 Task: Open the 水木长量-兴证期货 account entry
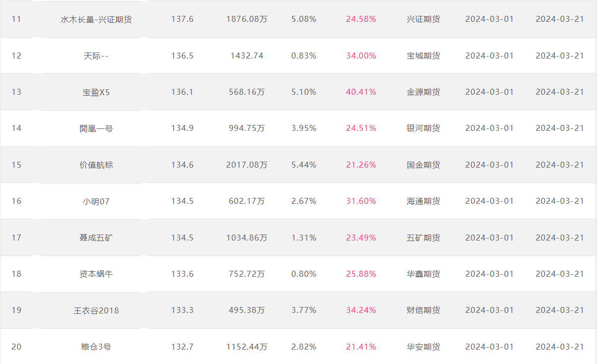96,19
